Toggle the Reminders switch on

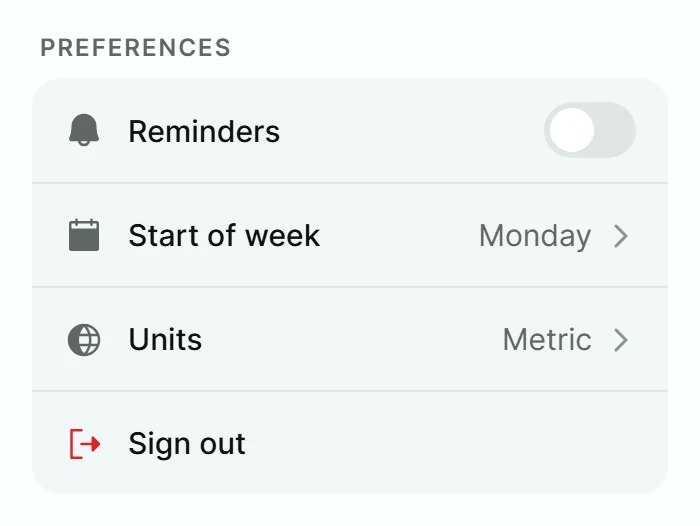(590, 130)
